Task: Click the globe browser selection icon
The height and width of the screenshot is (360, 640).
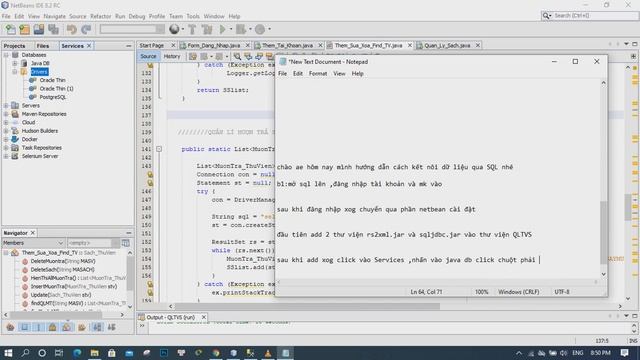Action: tap(174, 29)
